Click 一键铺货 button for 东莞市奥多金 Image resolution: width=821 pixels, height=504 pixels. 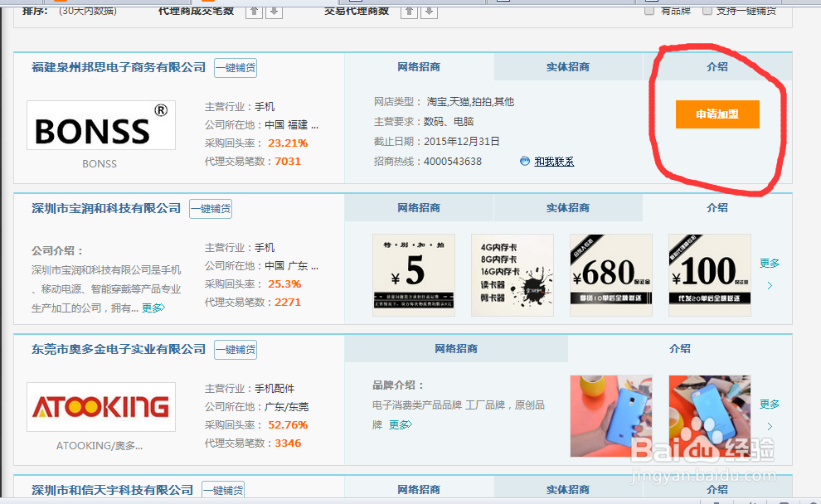(x=236, y=350)
